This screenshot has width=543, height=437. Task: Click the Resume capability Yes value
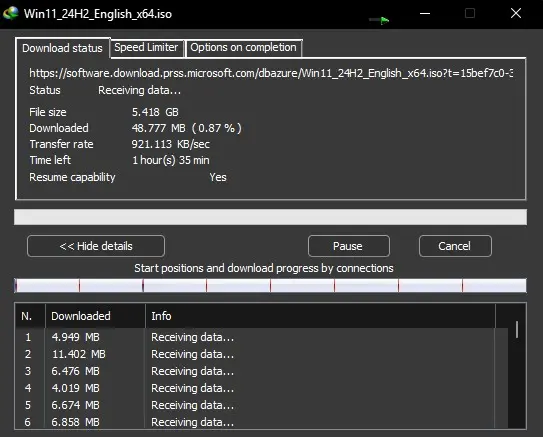click(218, 177)
